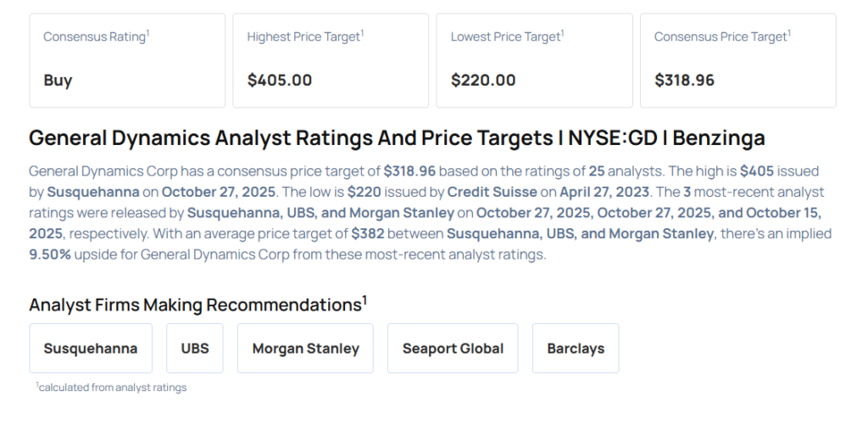The height and width of the screenshot is (425, 868).
Task: Click the General Dynamics Analyst Ratings heading
Action: [x=397, y=138]
